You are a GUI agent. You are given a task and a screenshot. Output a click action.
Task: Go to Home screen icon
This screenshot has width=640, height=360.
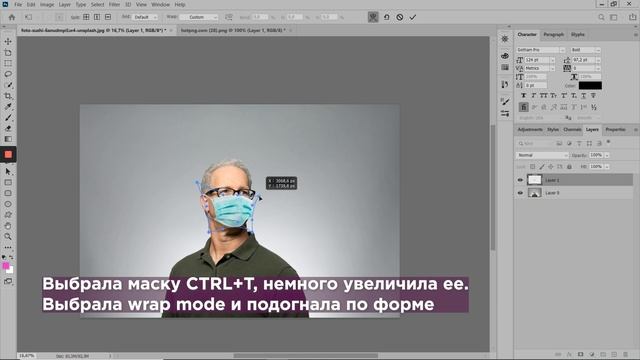(x=12, y=17)
